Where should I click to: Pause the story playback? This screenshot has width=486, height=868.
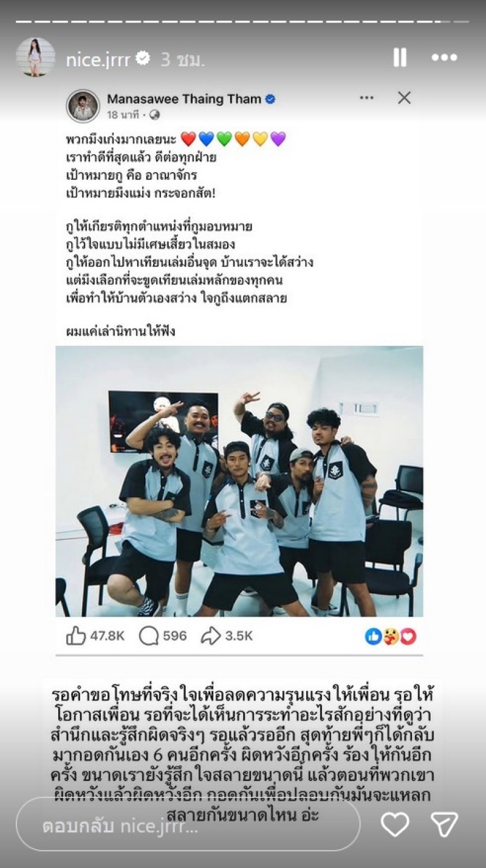coord(400,58)
